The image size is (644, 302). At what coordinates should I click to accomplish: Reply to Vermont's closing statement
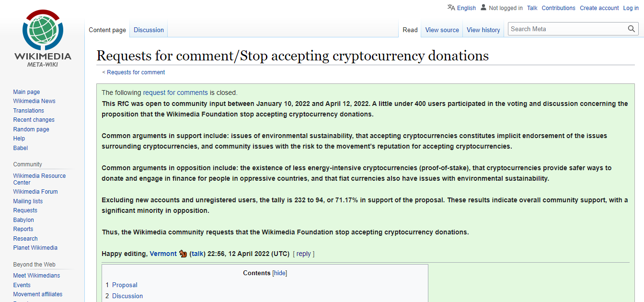pos(304,254)
